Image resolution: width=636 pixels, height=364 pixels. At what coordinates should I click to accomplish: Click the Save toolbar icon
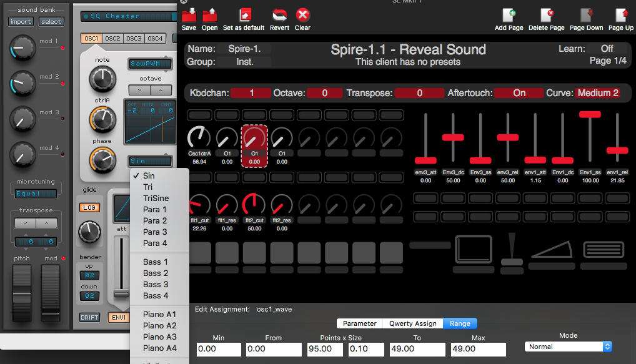point(189,15)
